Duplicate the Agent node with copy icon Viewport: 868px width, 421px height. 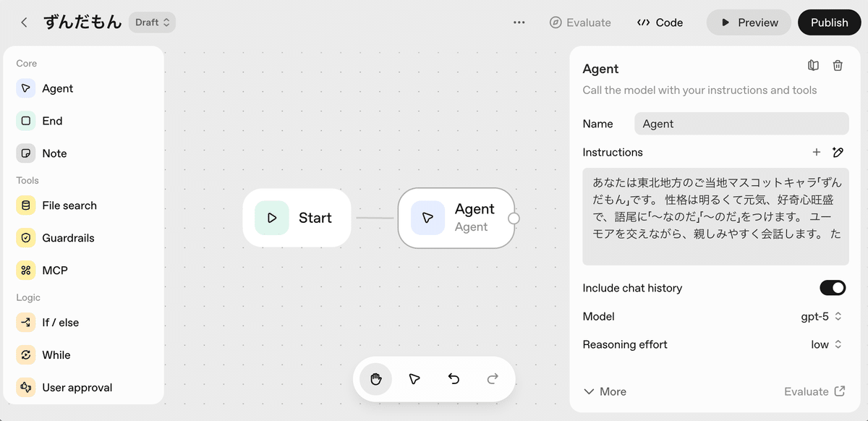pyautogui.click(x=812, y=65)
